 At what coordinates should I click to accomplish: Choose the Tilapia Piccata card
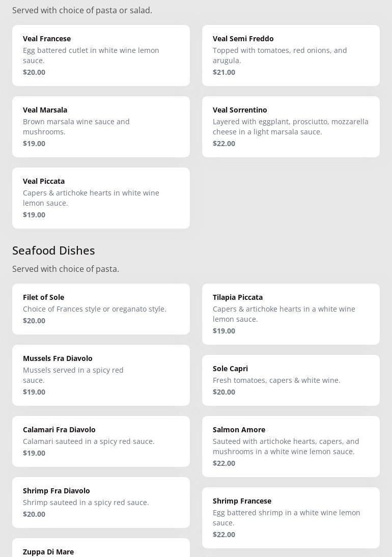(x=291, y=314)
